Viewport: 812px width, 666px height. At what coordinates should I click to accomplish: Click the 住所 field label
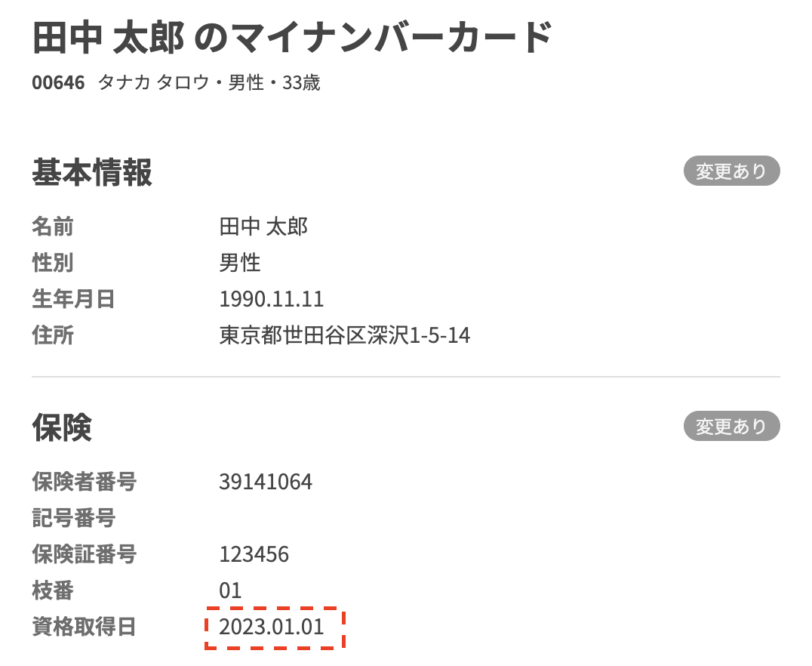tap(53, 335)
